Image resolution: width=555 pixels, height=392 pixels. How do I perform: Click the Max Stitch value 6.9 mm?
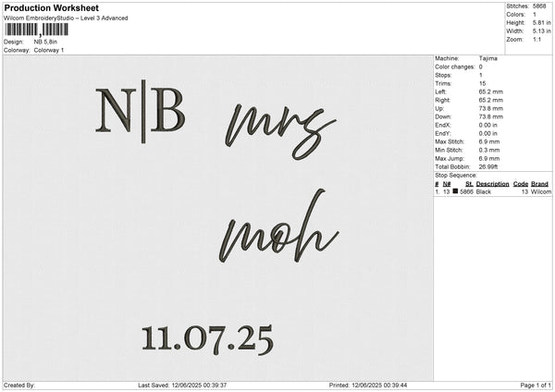coord(489,141)
